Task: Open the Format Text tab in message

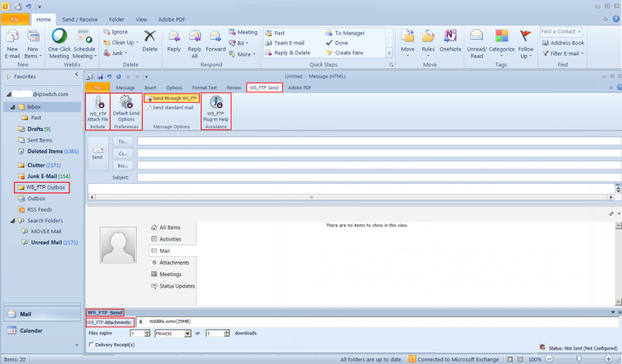Action: pos(205,88)
